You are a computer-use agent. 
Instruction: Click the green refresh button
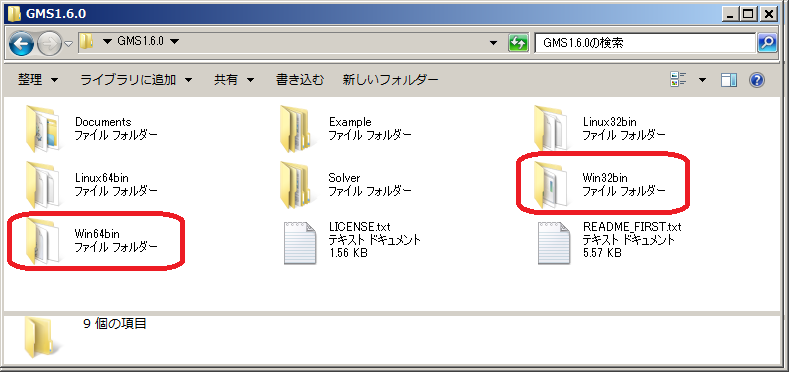pyautogui.click(x=517, y=43)
